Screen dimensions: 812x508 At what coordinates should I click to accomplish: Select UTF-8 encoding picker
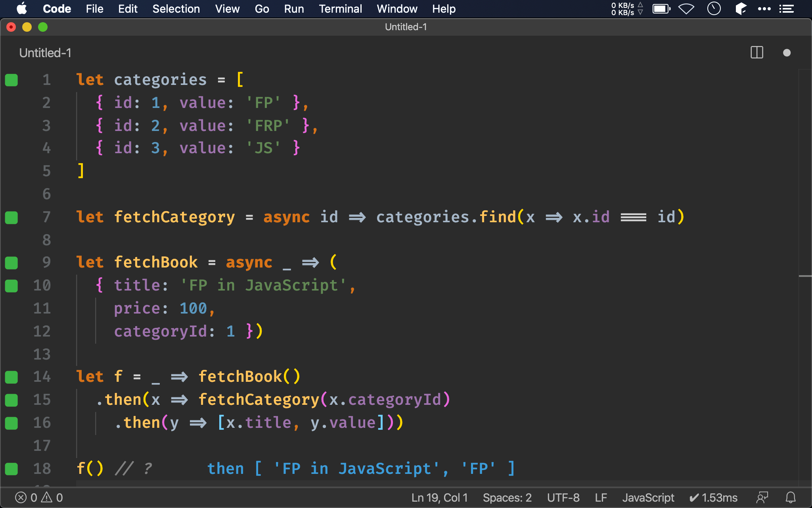[x=563, y=497]
